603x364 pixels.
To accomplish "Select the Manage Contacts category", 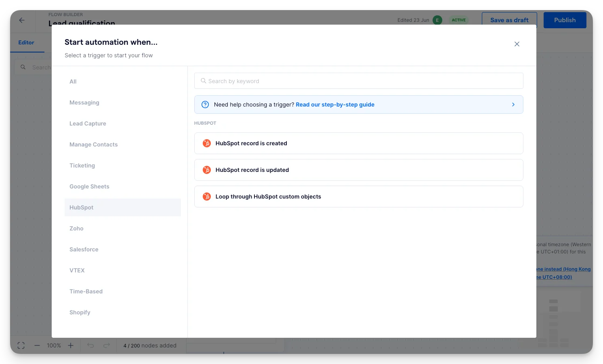I will pos(123,144).
